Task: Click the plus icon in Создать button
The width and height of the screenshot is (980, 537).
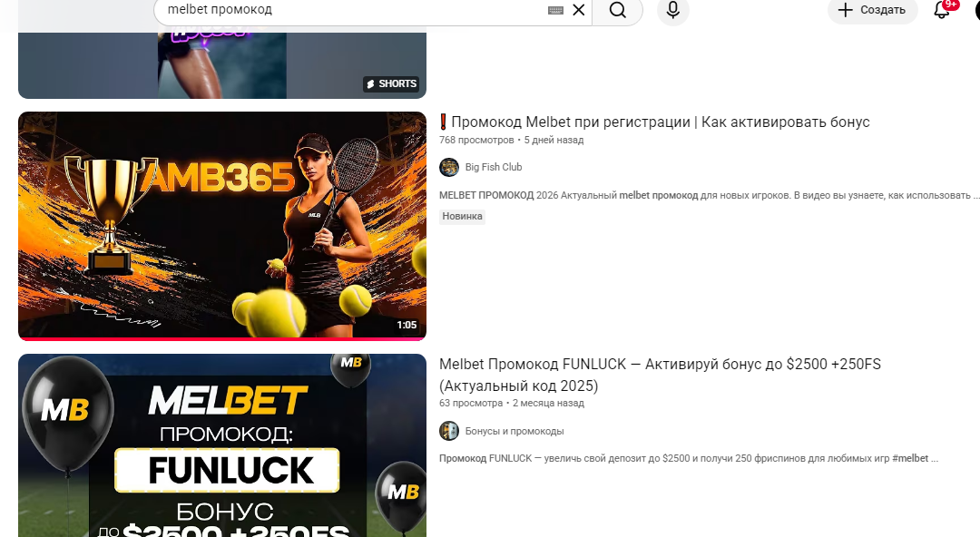Action: [845, 10]
